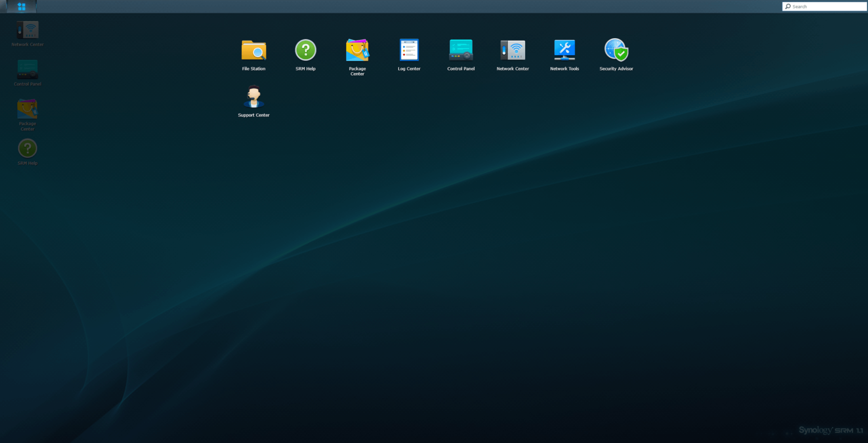Click the dimmed Package Center desktop shortcut

coord(27,109)
